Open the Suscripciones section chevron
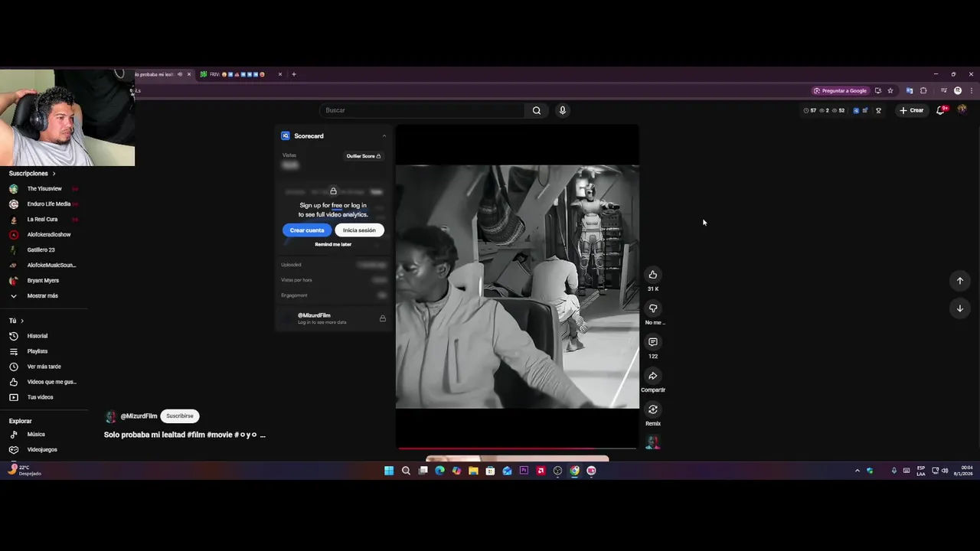 click(x=54, y=174)
